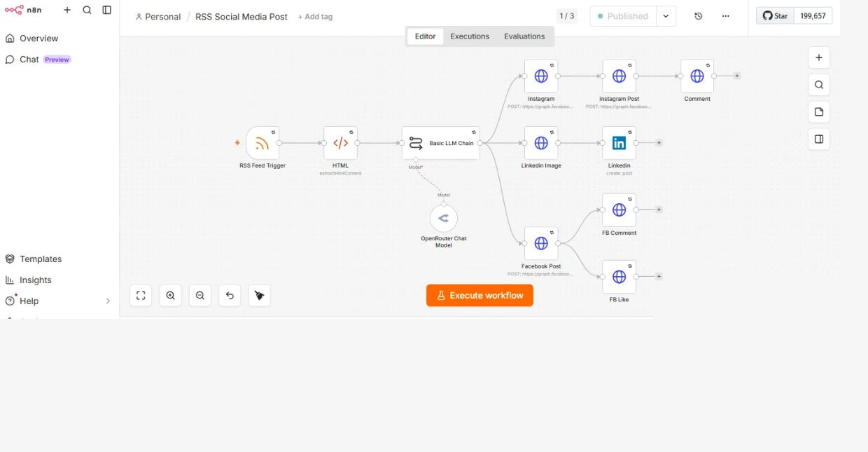Open the three-dots more options menu

pos(725,16)
